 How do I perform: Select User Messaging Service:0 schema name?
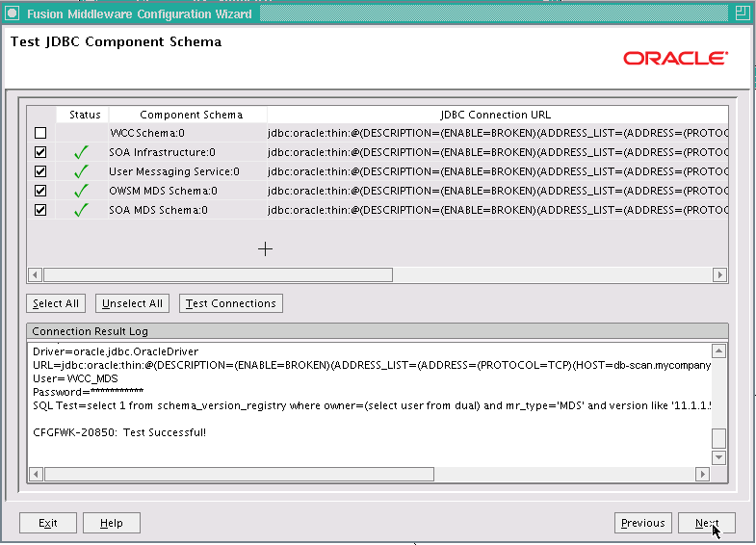[x=174, y=171]
